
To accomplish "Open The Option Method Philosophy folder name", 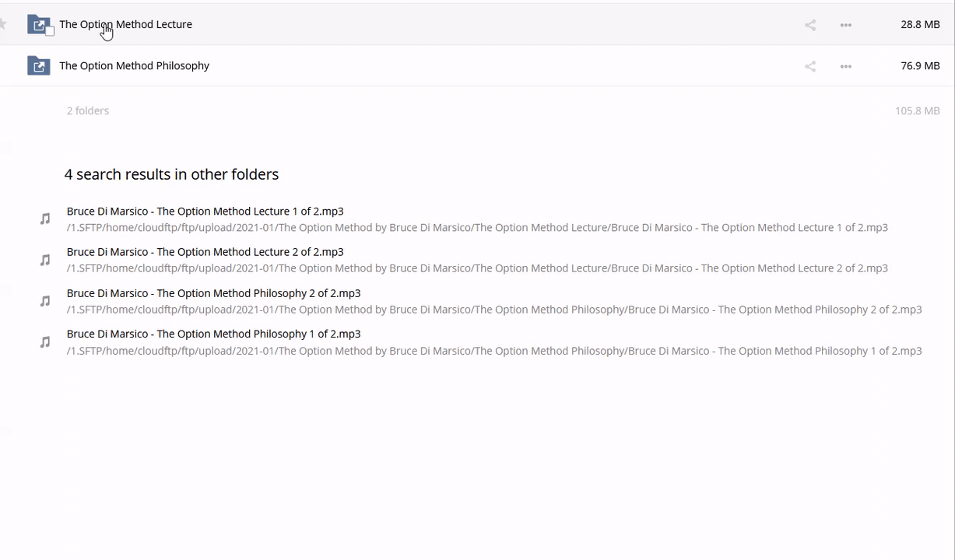I will tap(134, 65).
